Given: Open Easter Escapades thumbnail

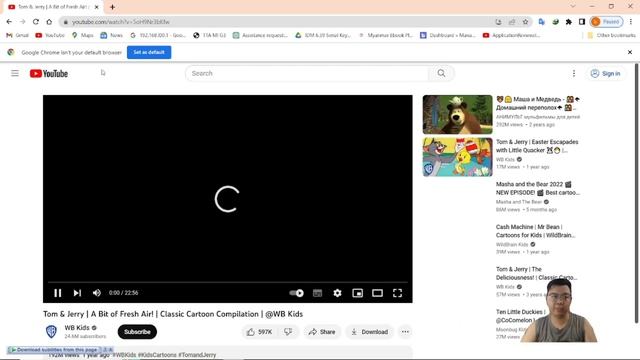Looking at the screenshot, I should 458,157.
